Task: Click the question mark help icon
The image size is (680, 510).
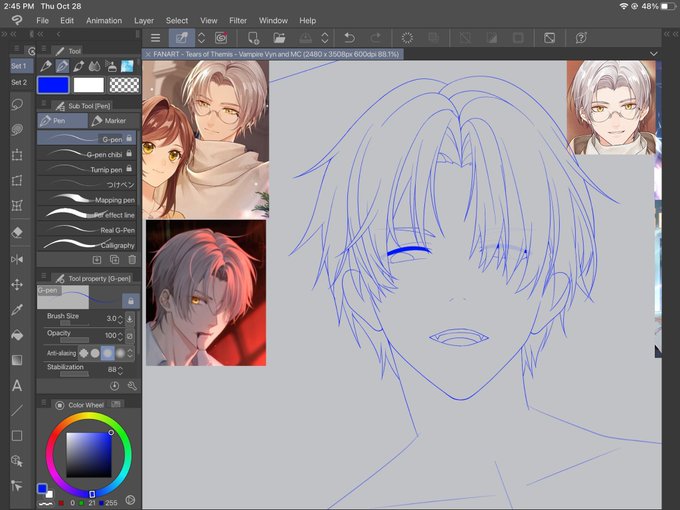Action: 581,38
